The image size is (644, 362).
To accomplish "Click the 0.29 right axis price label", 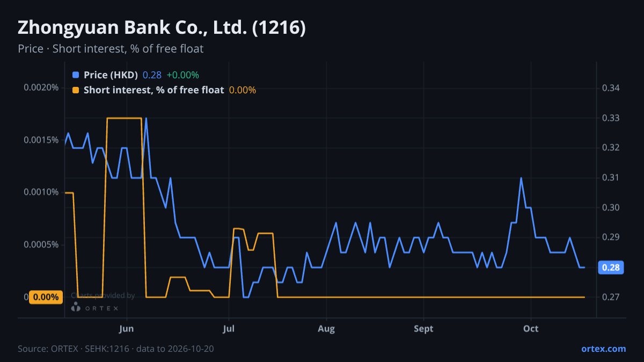I will click(611, 237).
